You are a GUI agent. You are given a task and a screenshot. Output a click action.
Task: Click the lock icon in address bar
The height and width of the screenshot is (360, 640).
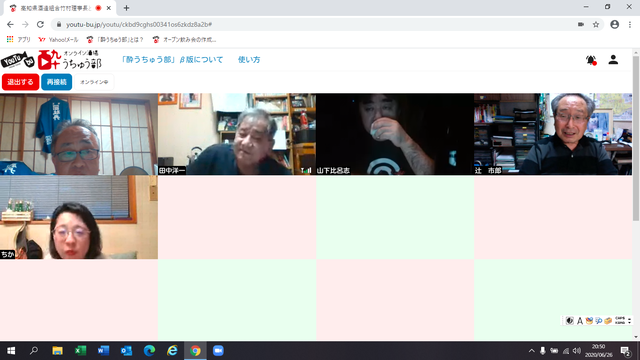[x=59, y=24]
